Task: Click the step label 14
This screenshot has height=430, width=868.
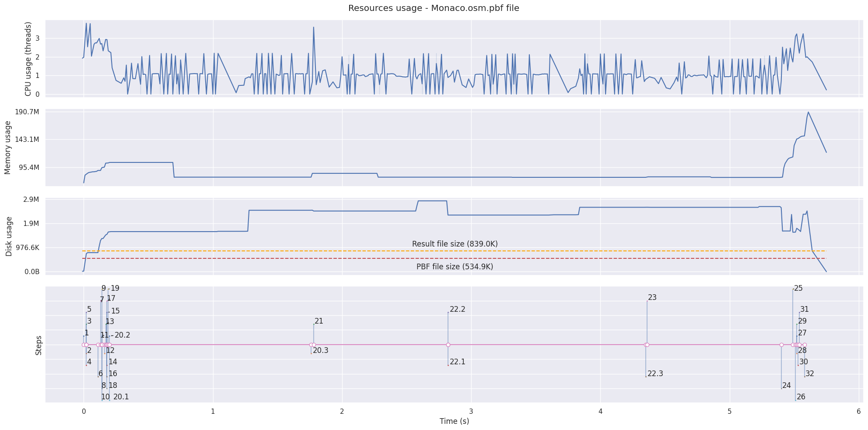Action: [113, 362]
